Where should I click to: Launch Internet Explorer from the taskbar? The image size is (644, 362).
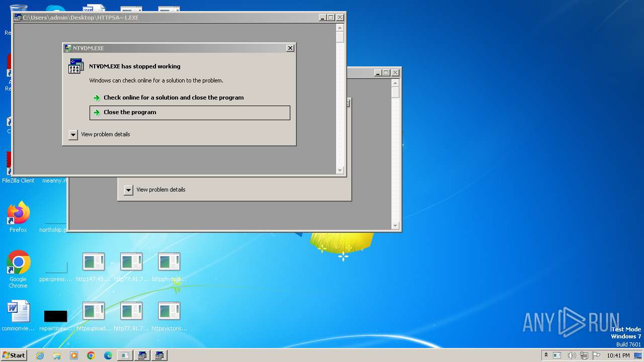[x=40, y=355]
